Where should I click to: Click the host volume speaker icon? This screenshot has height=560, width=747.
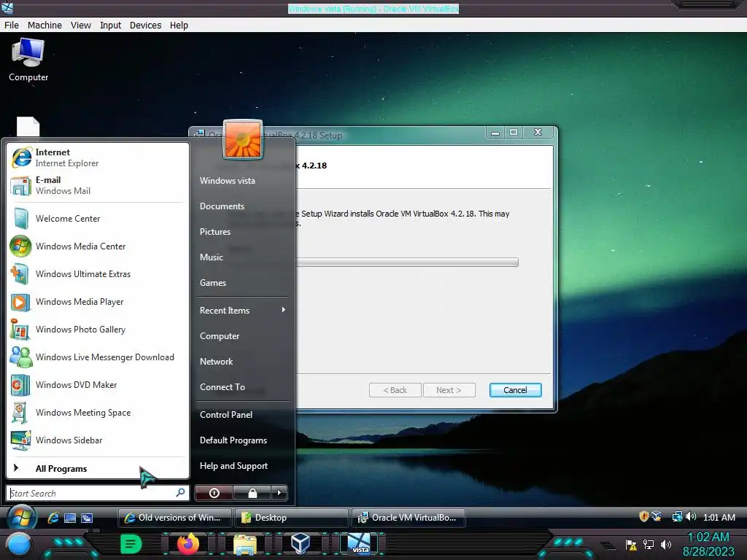666,544
